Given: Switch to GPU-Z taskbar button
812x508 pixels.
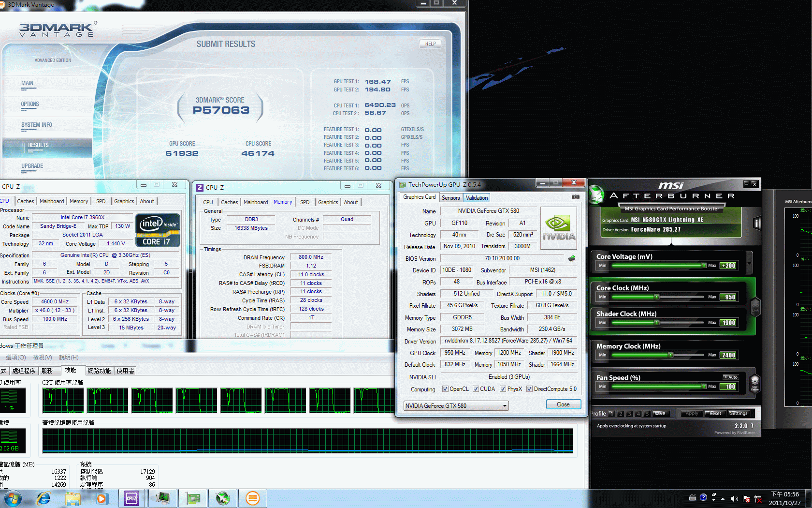Looking at the screenshot, I should 193,498.
